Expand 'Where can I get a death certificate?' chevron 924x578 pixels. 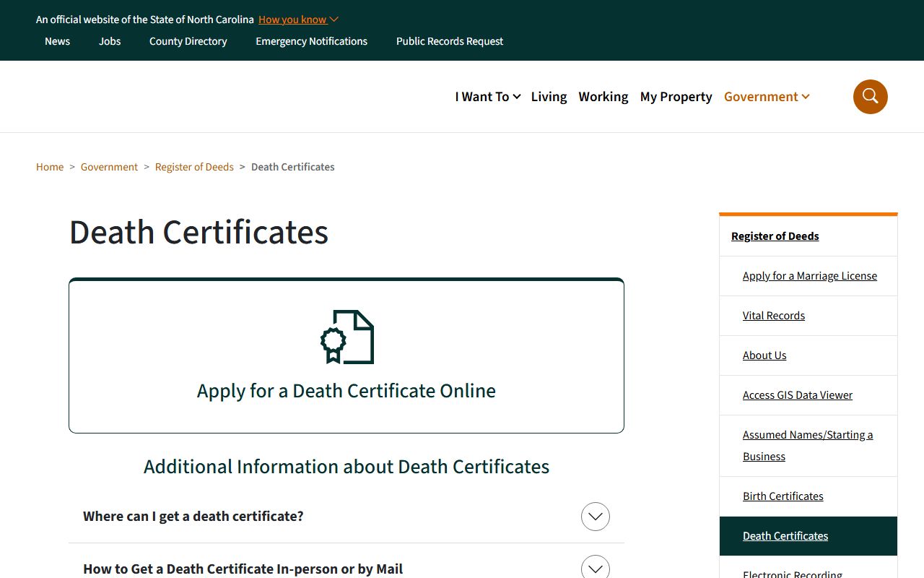coord(596,517)
